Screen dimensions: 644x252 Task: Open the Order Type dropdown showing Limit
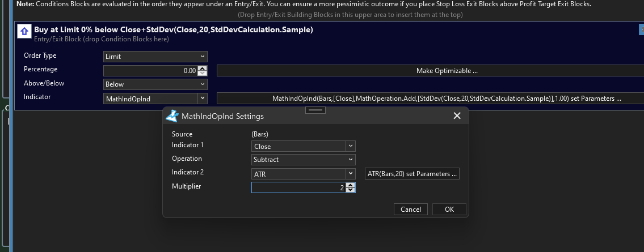point(155,57)
